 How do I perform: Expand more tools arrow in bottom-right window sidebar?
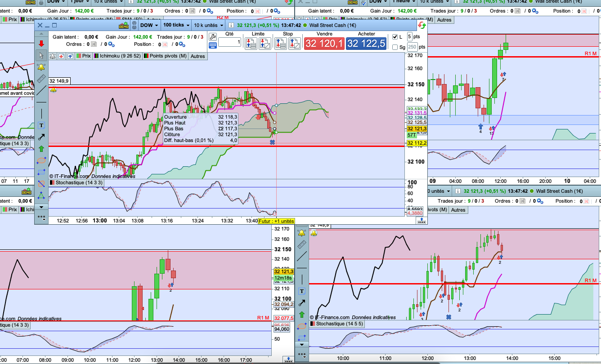pyautogui.click(x=301, y=344)
